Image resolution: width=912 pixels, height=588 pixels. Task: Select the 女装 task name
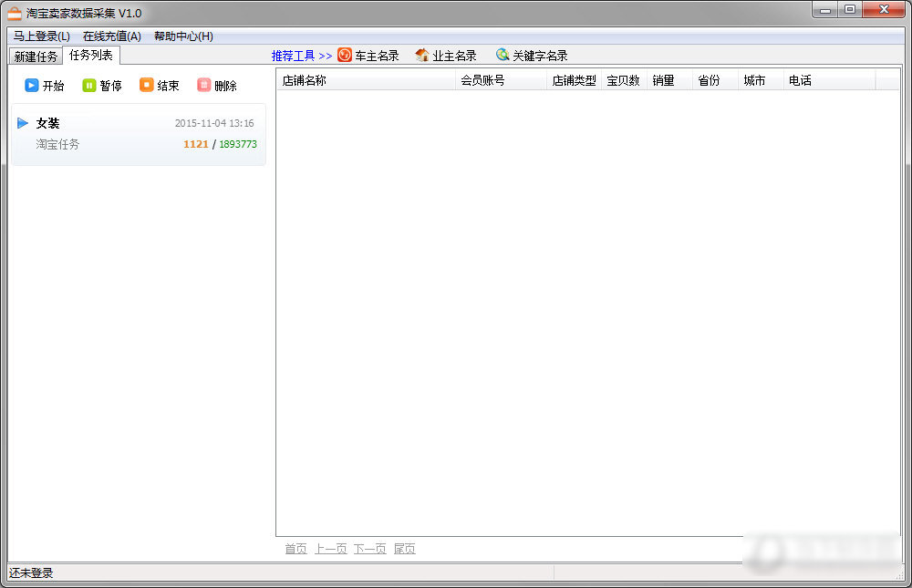(x=47, y=123)
